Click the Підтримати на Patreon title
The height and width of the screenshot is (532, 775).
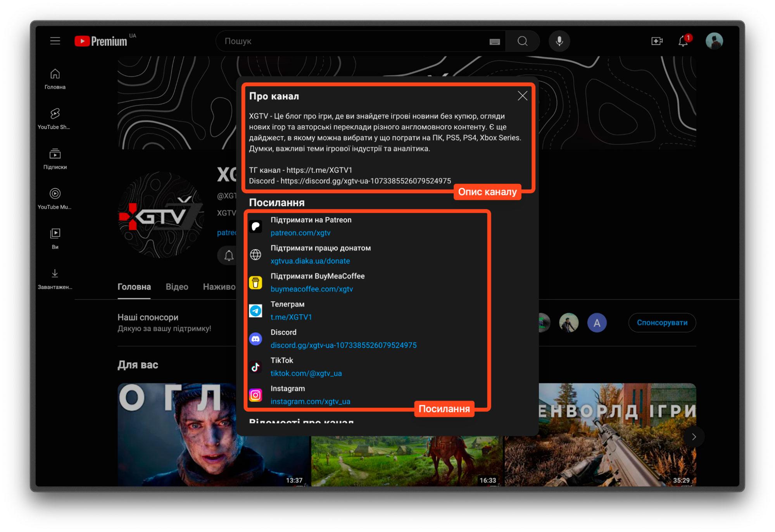[x=311, y=220]
